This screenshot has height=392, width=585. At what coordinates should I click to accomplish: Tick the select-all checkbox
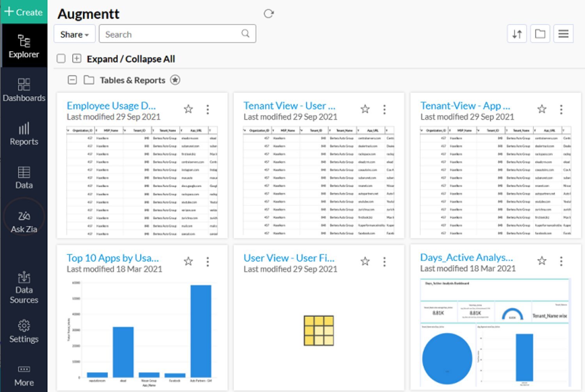(61, 59)
